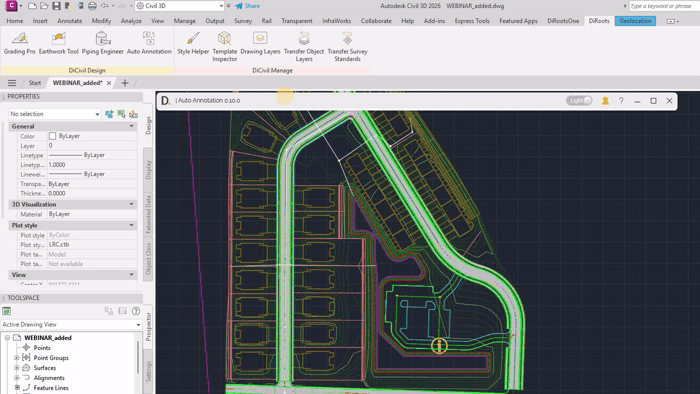Open the Earthwork Tool
The width and height of the screenshot is (700, 394).
[58, 43]
